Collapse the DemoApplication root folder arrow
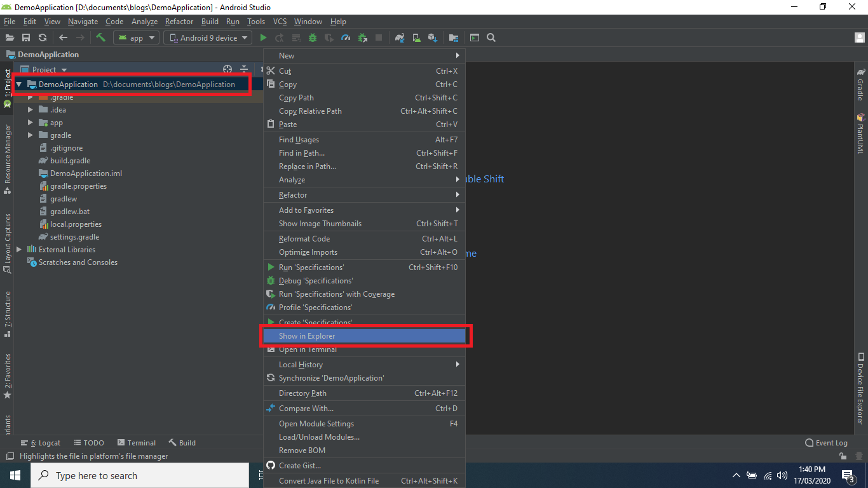 click(x=19, y=85)
